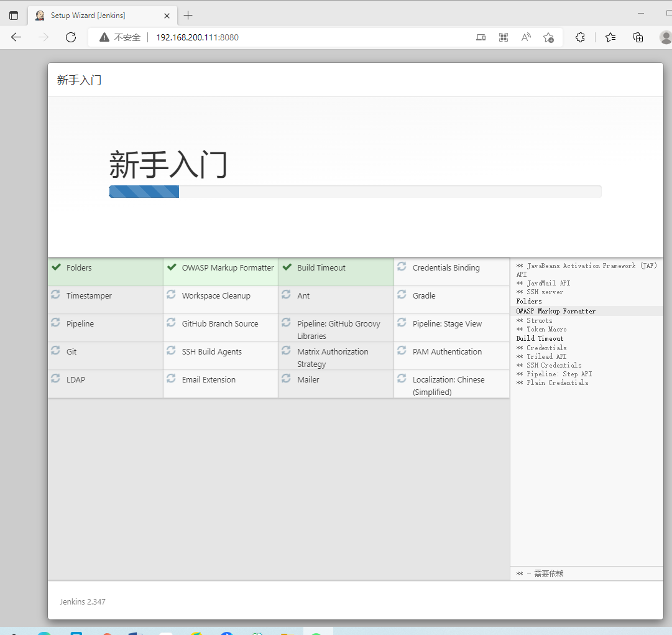
Task: Click the installation progress bar
Action: point(356,192)
